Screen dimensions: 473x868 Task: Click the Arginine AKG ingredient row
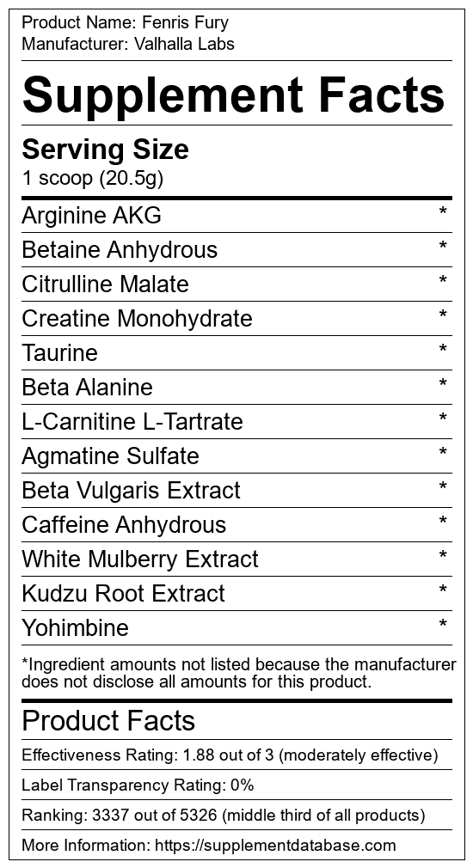coord(237,216)
